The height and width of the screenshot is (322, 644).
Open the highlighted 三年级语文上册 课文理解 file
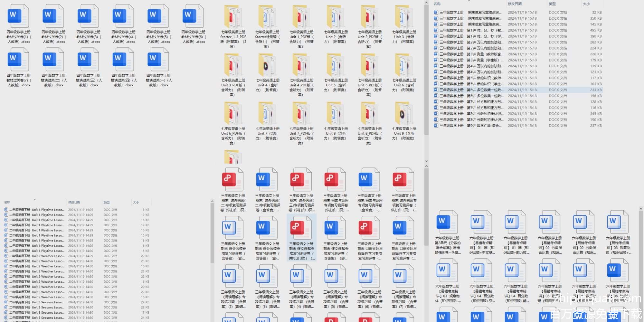(x=301, y=238)
